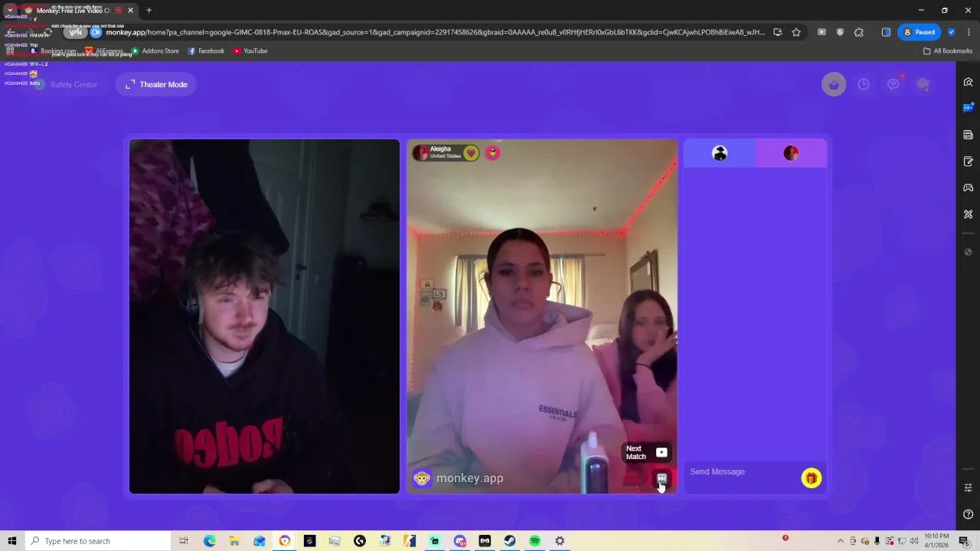Open the gift icon beside Send Message

coord(811,478)
